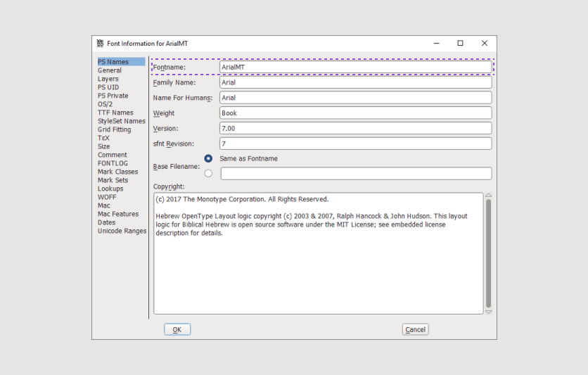The width and height of the screenshot is (588, 375).
Task: Click the Copyright scrollbar down arrow
Action: [x=488, y=312]
